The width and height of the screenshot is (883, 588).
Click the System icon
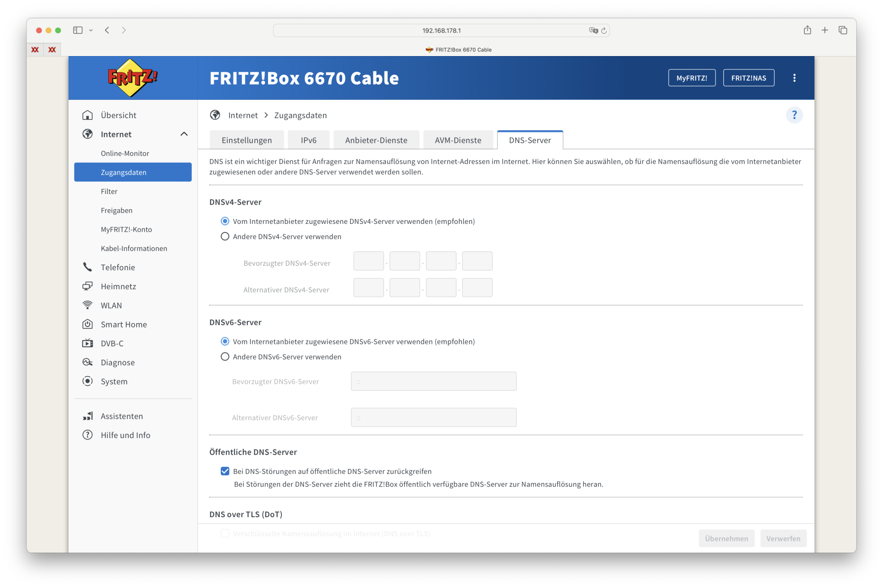pyautogui.click(x=87, y=382)
